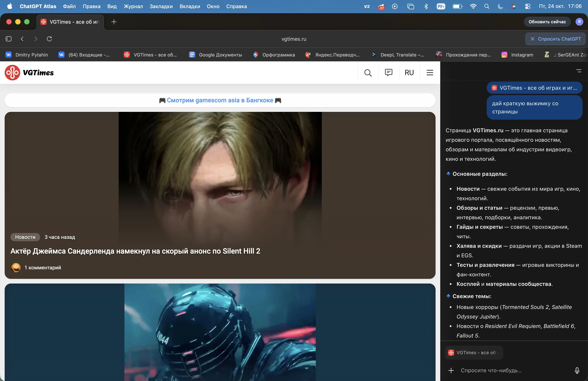Toggle macOS Control Center in menu bar
588x381 pixels.
pyautogui.click(x=528, y=6)
